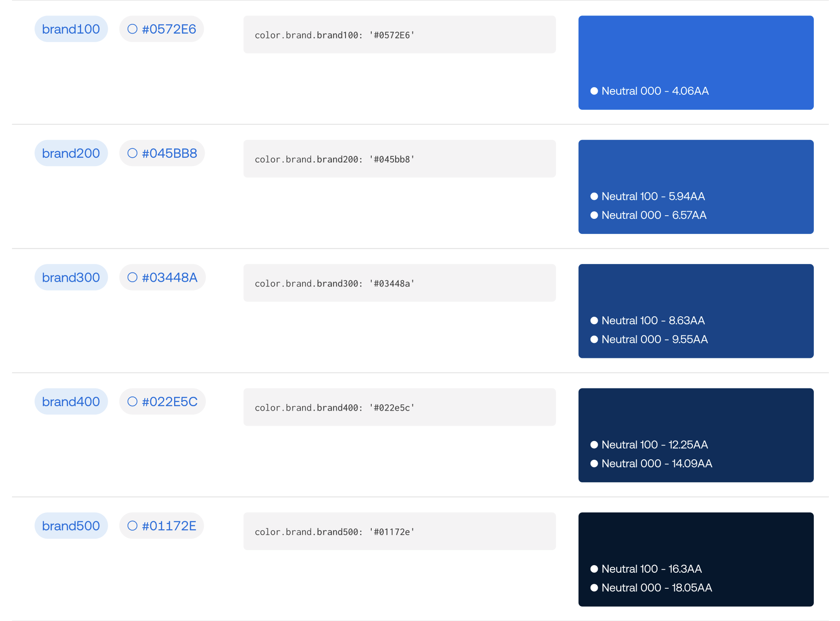Click the #01172E hex value label
The image size is (840, 621).
click(169, 526)
